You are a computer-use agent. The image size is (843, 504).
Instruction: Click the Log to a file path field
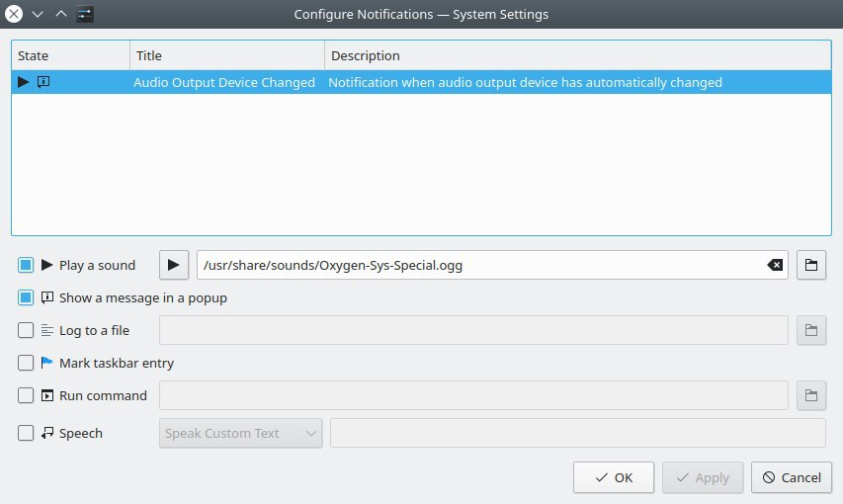[473, 330]
